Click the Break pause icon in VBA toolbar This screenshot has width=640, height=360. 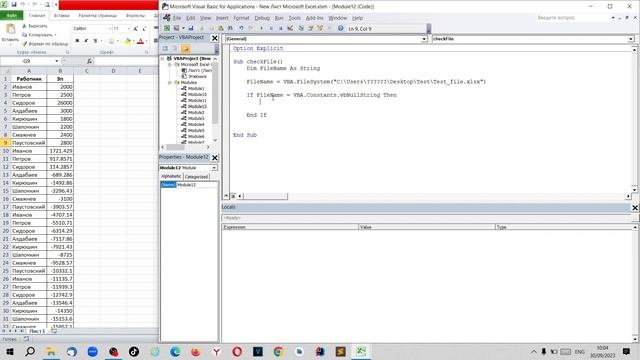point(271,28)
